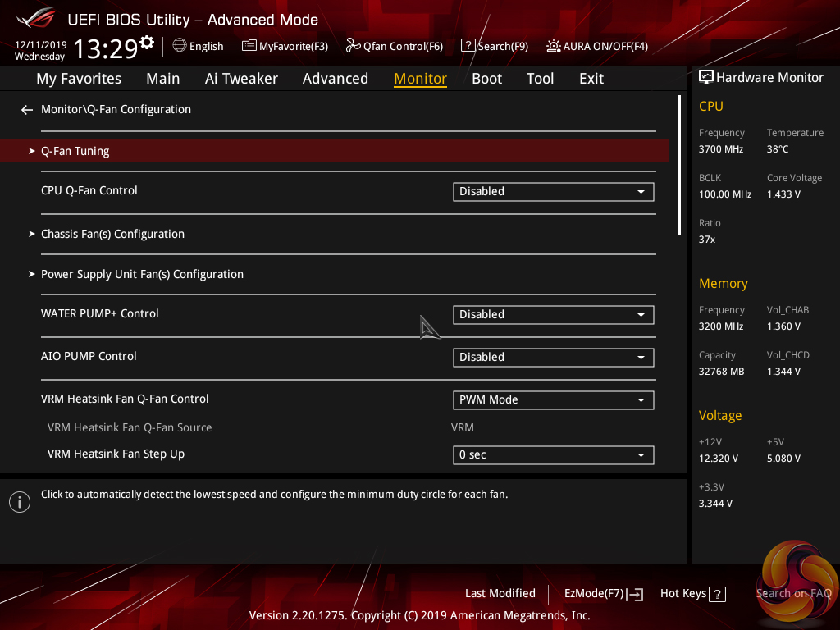Open the WATER PUMP+ Control dropdown

click(553, 315)
